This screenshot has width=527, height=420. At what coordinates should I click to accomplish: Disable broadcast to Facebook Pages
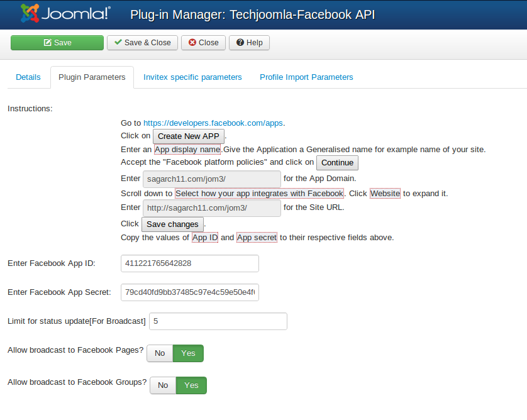pos(159,353)
